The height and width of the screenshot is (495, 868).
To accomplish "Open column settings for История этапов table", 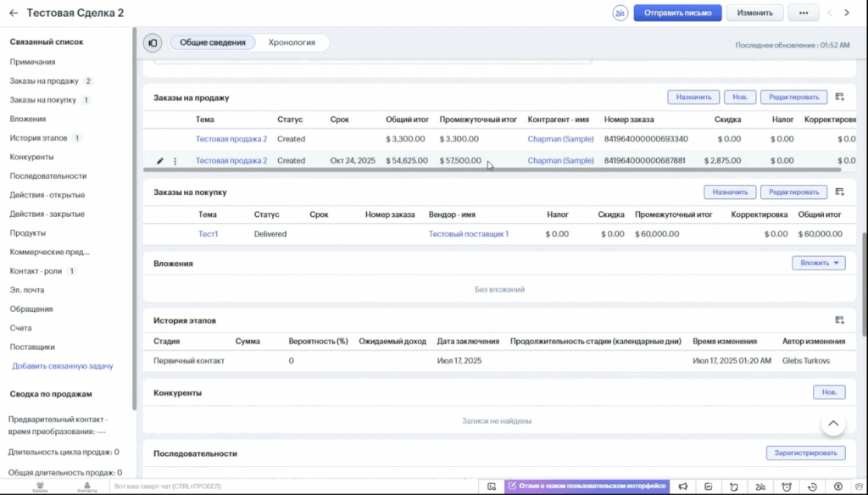I will (x=839, y=320).
